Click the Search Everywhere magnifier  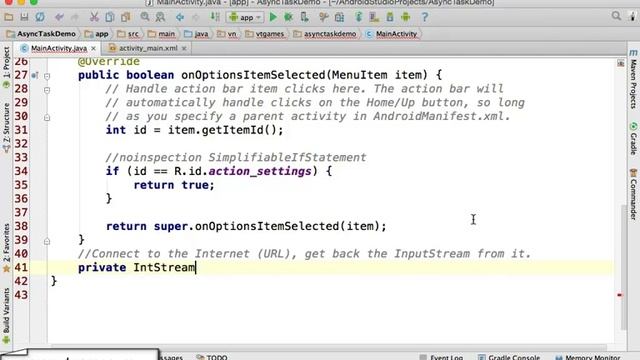point(616,16)
